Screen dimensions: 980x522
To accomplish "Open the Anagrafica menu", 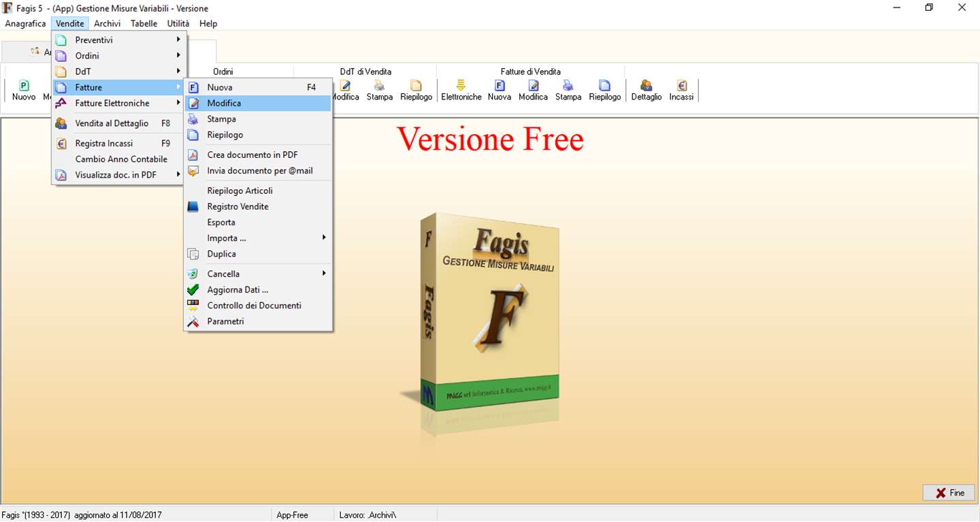I will 26,23.
